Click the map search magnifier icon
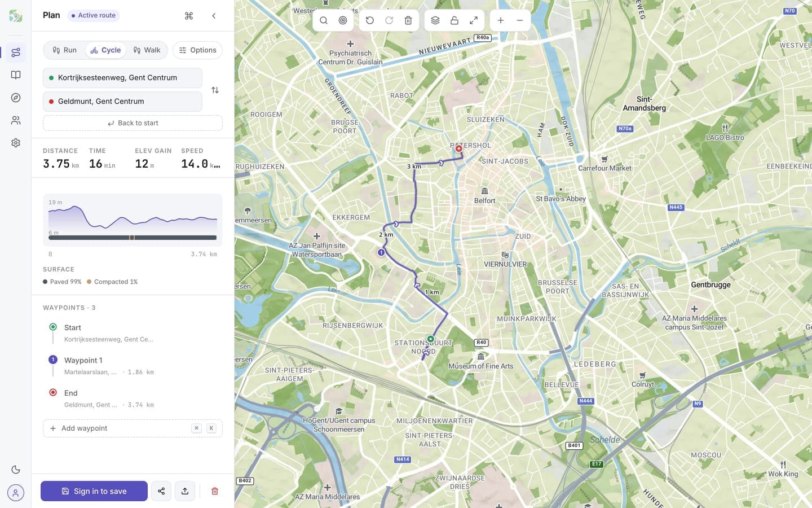 point(324,20)
